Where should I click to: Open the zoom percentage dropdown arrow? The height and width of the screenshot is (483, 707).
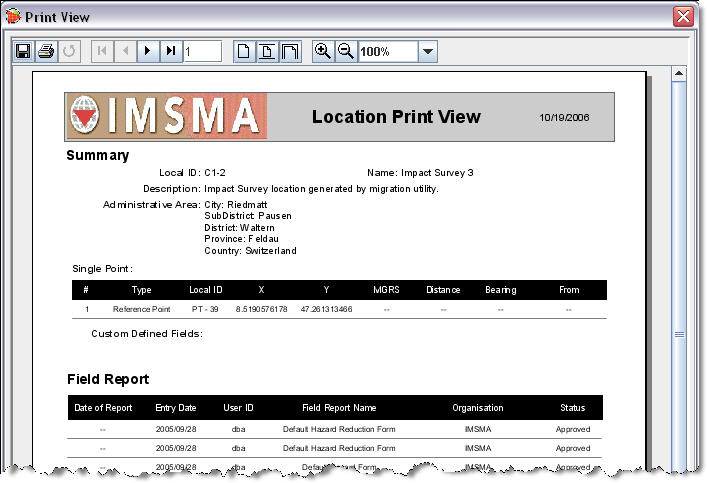click(x=427, y=51)
